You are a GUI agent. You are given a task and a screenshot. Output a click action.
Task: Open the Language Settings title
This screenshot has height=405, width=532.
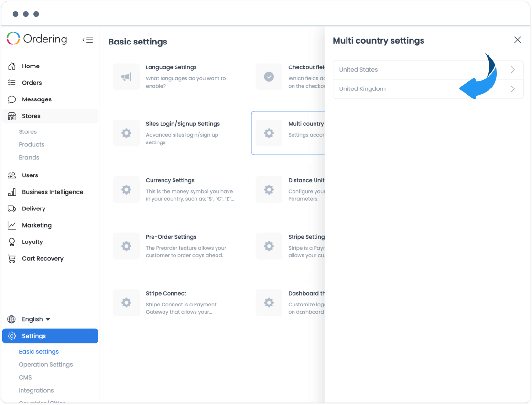pyautogui.click(x=171, y=67)
